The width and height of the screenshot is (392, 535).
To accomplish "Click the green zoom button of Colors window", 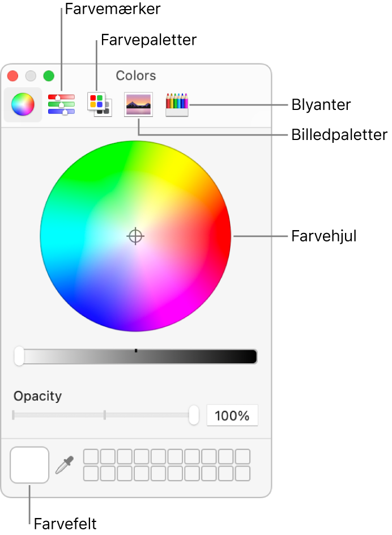I will [x=49, y=76].
